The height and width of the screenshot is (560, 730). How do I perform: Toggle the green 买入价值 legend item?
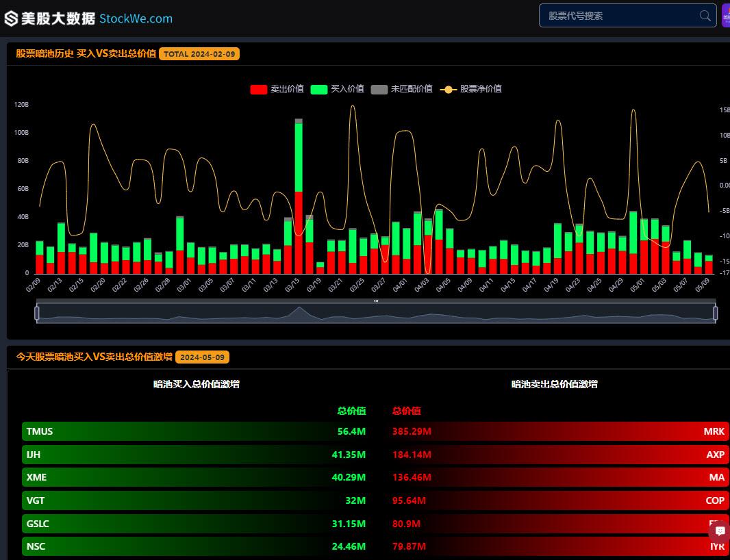(337, 89)
